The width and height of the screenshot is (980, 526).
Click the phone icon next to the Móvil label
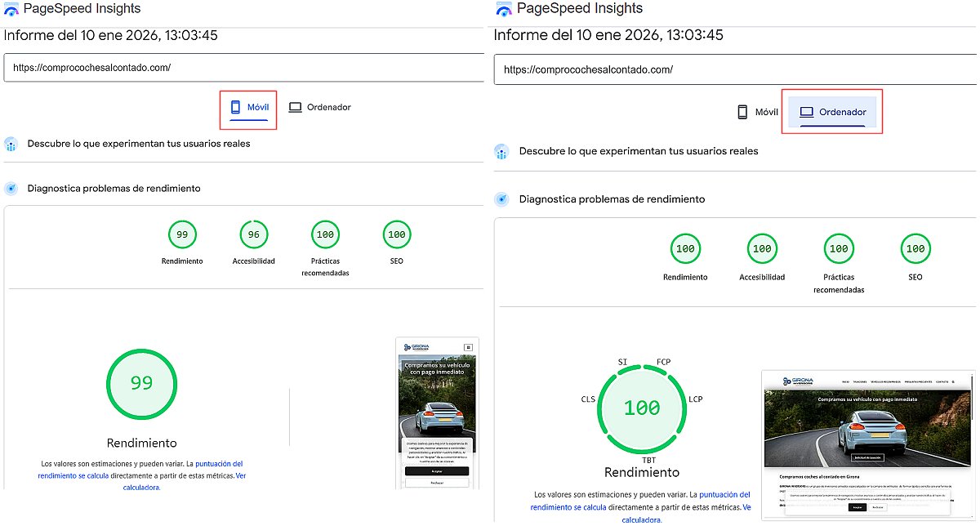pyautogui.click(x=234, y=107)
